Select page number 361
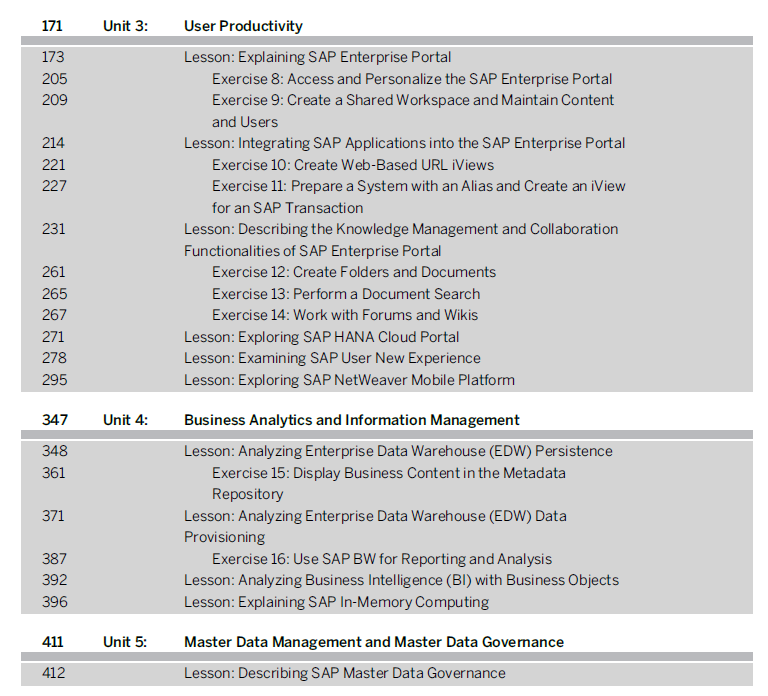Screen dimensions: 768x696 tap(53, 473)
